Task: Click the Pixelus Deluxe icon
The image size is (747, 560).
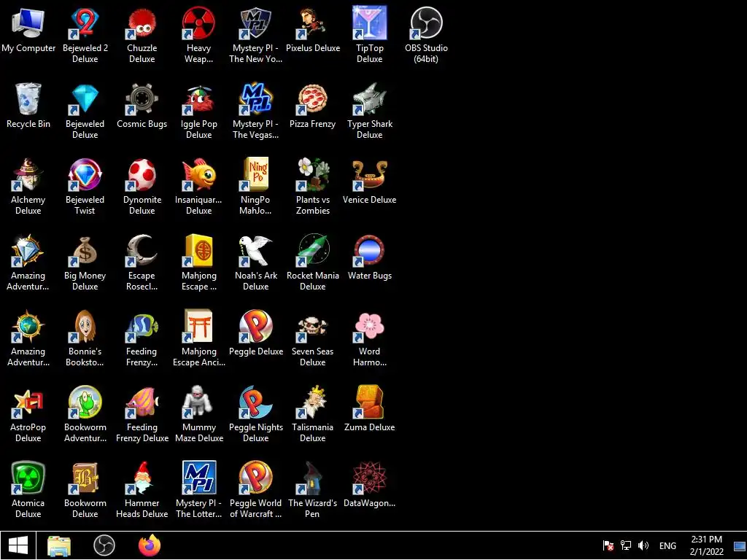Action: 312,23
